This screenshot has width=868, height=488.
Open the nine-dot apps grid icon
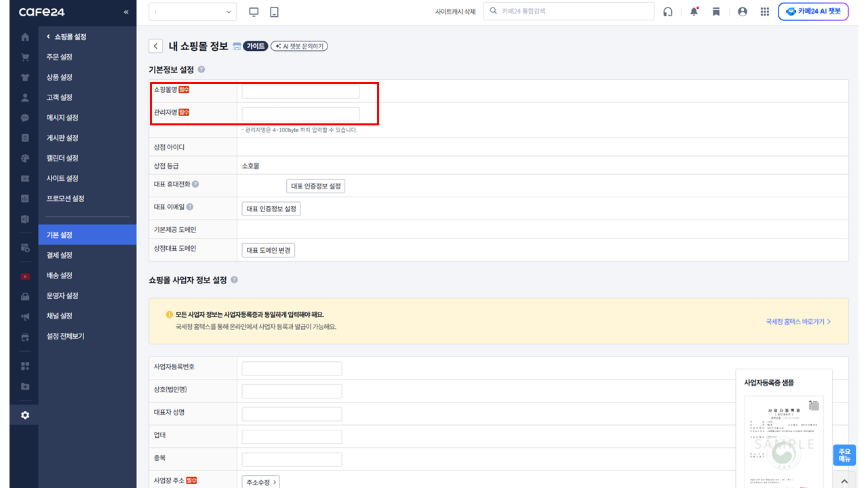point(765,12)
